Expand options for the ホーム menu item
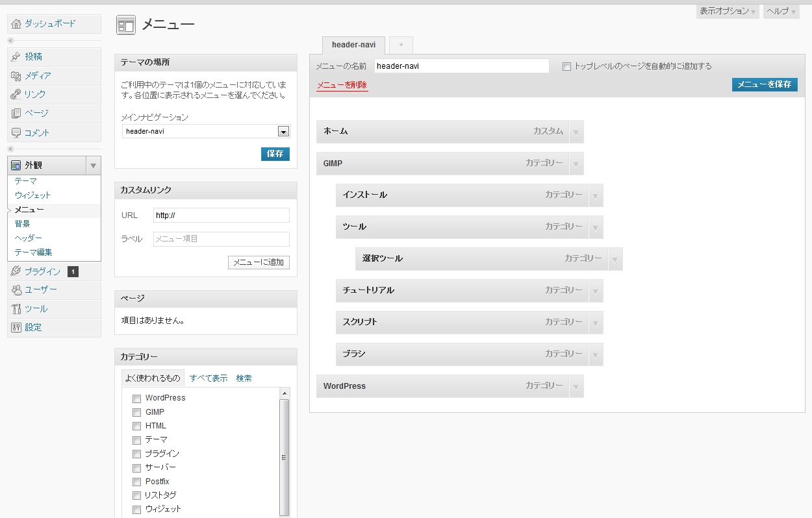 point(576,131)
